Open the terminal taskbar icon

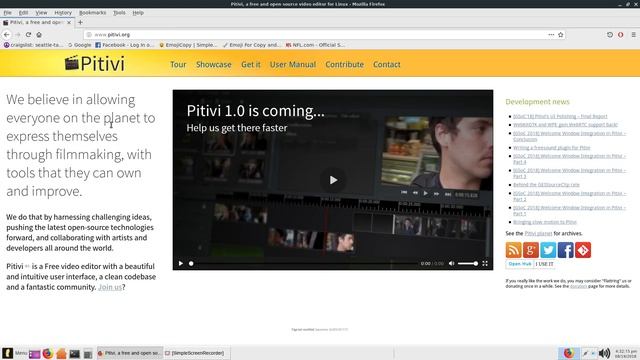[x=75, y=353]
